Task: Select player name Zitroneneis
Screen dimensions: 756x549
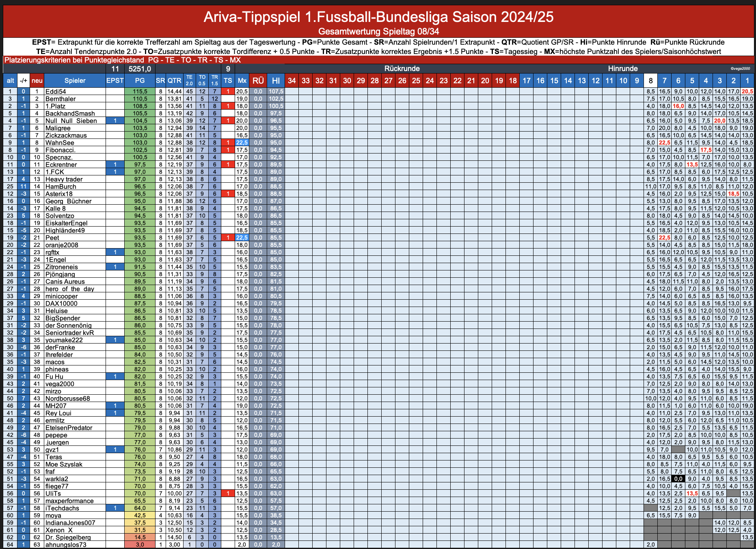Action: click(61, 267)
